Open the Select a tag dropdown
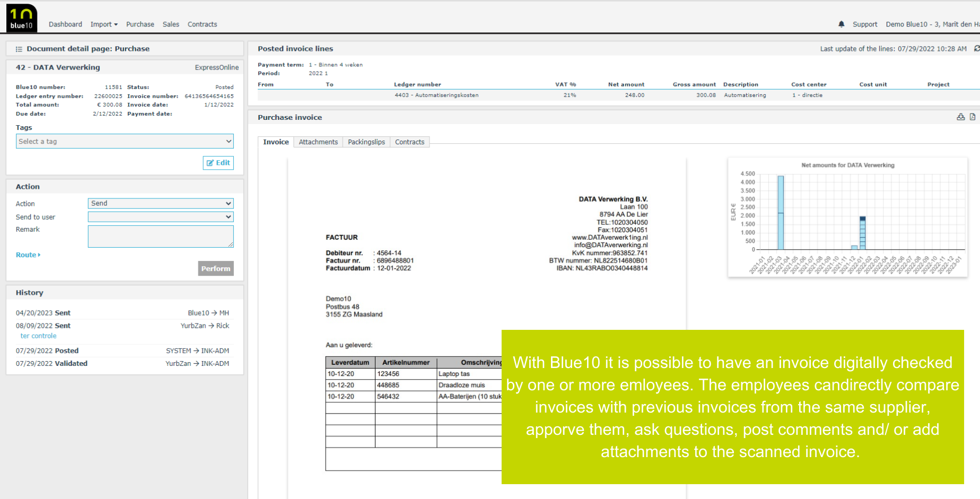The width and height of the screenshot is (980, 499). (x=125, y=142)
